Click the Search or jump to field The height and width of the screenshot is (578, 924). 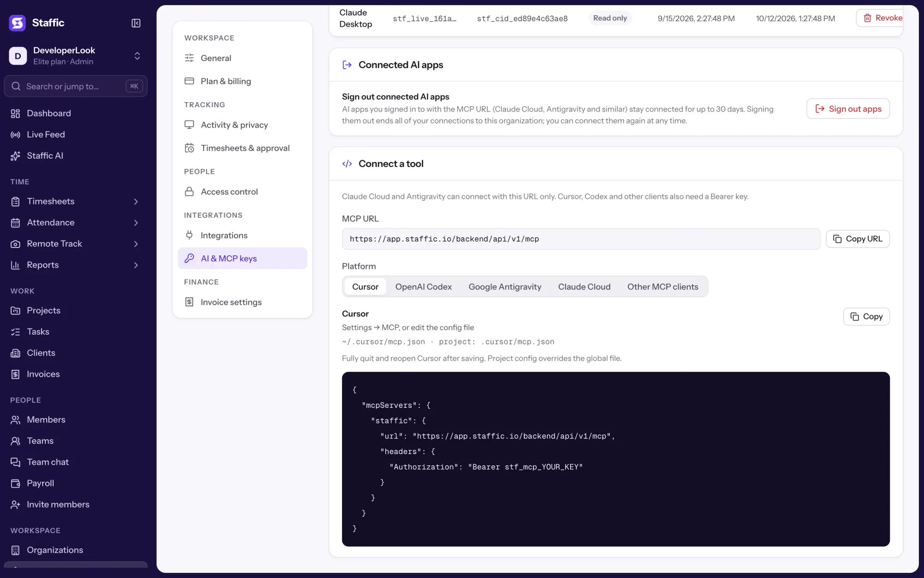point(75,86)
